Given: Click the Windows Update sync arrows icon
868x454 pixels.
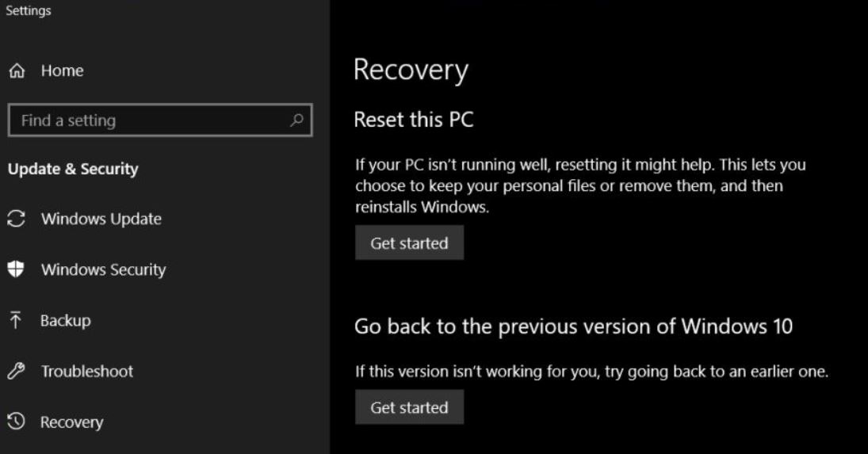Looking at the screenshot, I should [16, 219].
